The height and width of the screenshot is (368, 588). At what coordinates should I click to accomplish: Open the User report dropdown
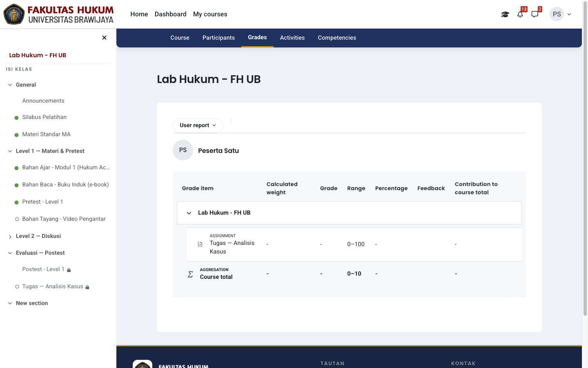coord(198,126)
